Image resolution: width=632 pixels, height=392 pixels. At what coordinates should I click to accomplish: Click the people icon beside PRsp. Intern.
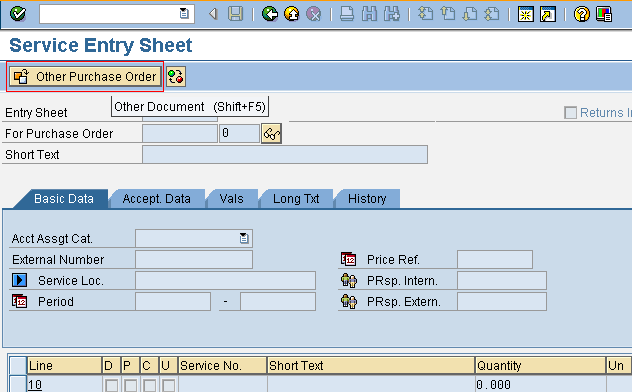(x=349, y=280)
